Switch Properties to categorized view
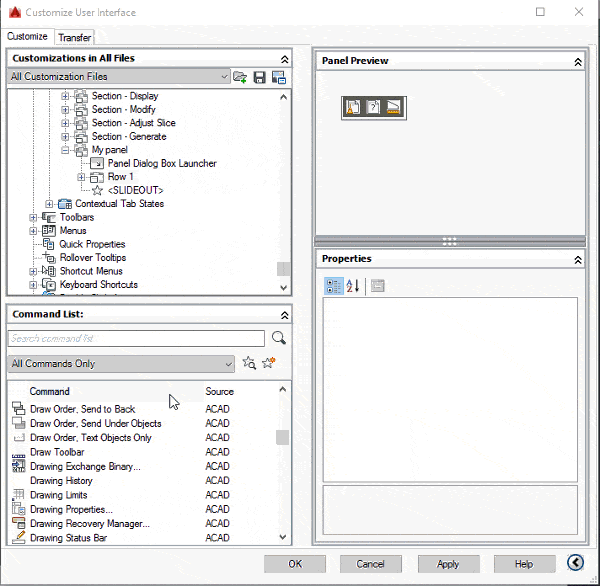600x586 pixels. [x=334, y=286]
